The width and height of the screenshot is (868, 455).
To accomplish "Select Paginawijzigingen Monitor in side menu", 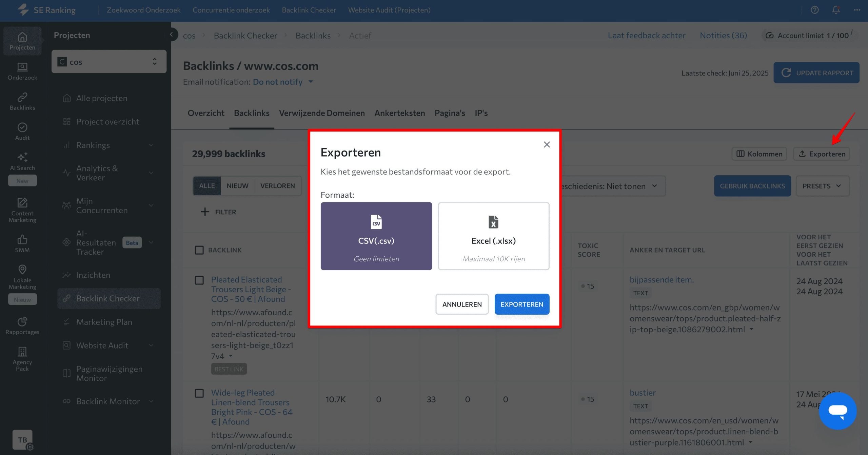I will (109, 373).
